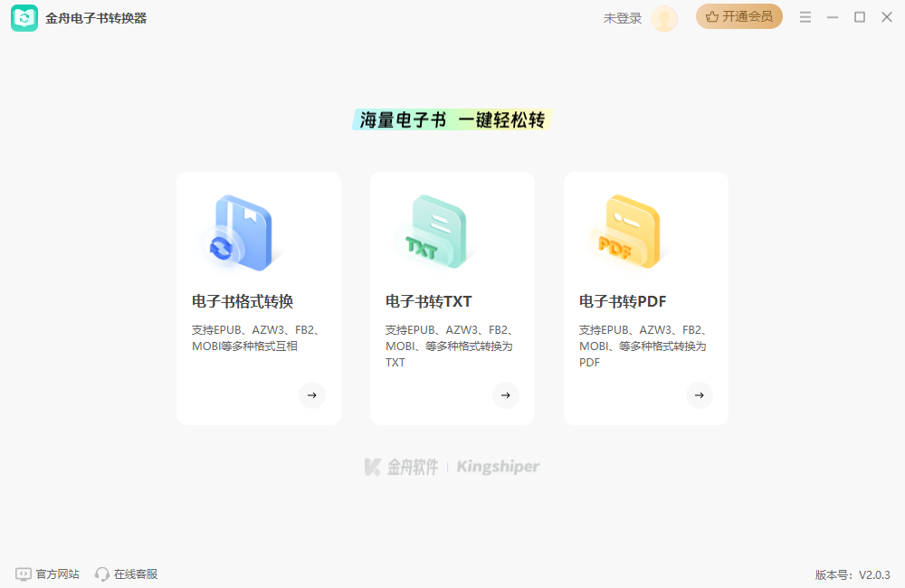
Task: Open 在线客服 via its headset icon
Action: 101,574
